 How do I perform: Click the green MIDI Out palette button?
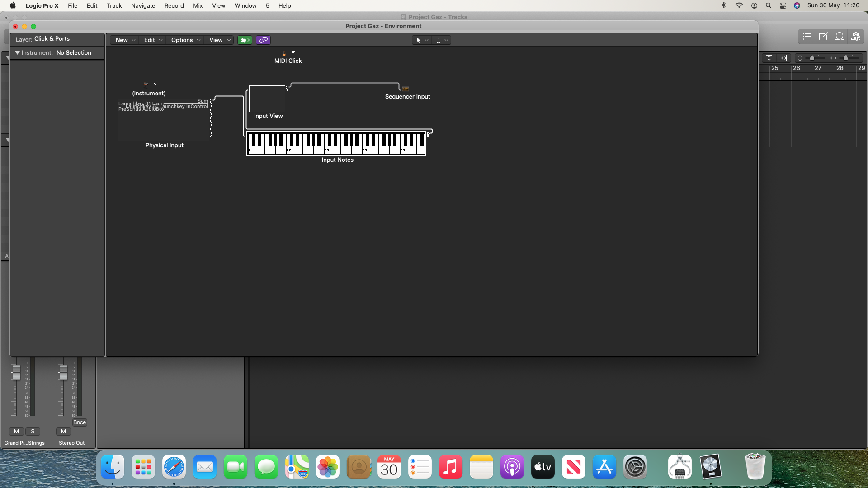[245, 40]
